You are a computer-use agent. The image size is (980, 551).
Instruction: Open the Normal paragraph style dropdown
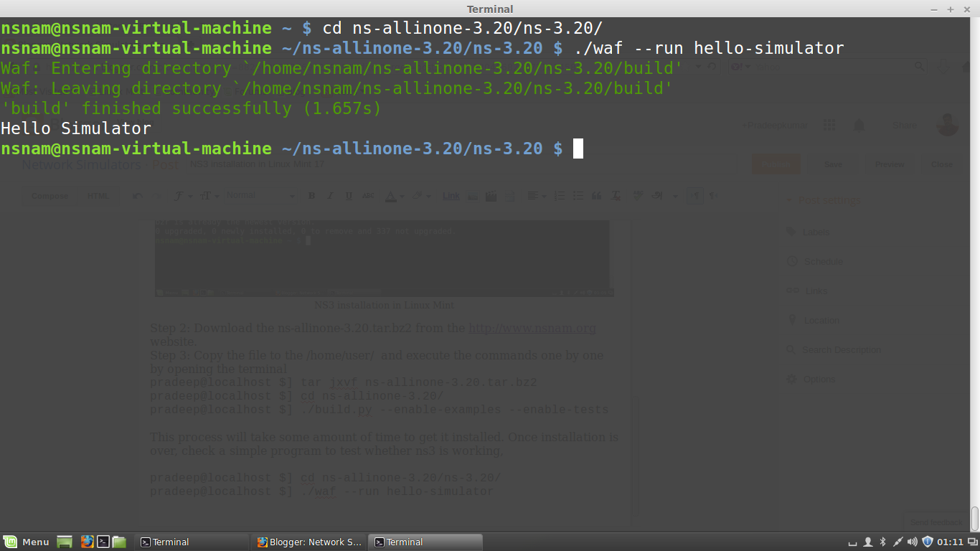click(262, 195)
